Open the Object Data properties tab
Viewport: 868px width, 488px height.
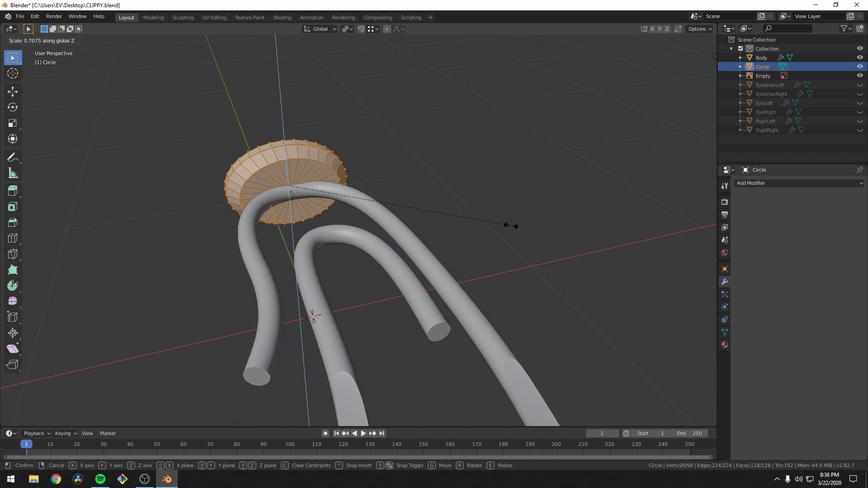pyautogui.click(x=724, y=332)
